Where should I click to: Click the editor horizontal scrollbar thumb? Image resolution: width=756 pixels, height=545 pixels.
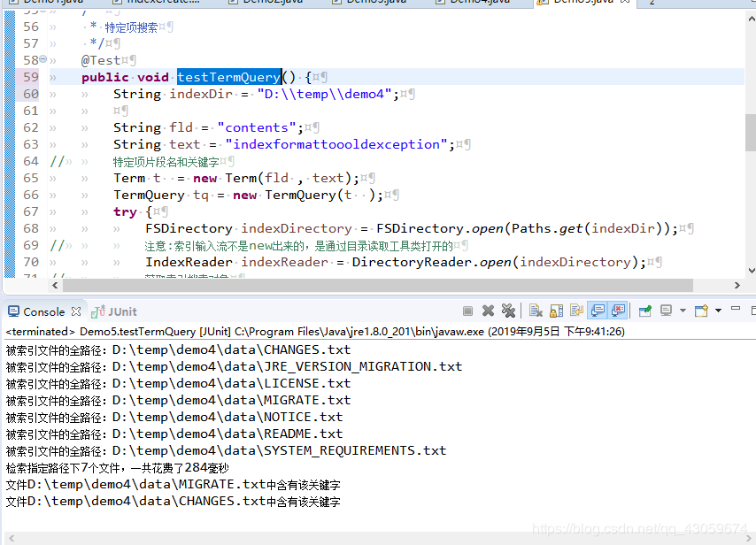pos(377,285)
